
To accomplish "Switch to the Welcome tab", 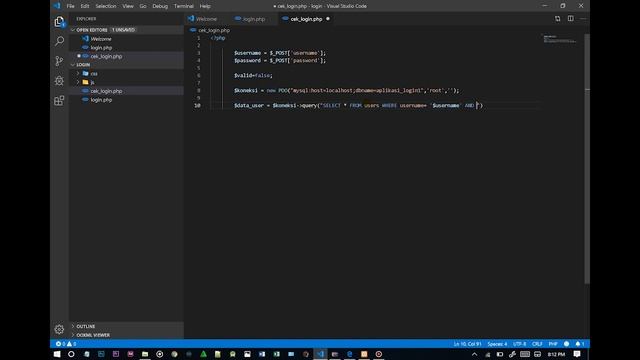I will (207, 19).
